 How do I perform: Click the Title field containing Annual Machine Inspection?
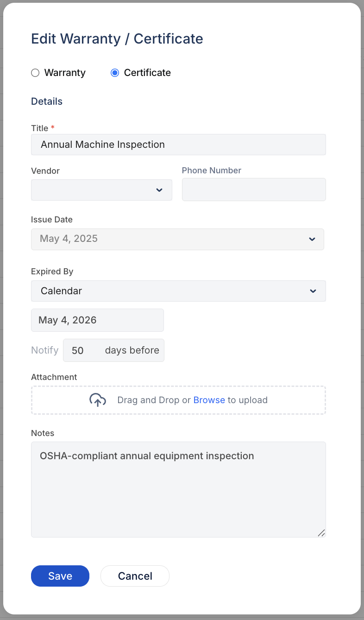click(178, 144)
